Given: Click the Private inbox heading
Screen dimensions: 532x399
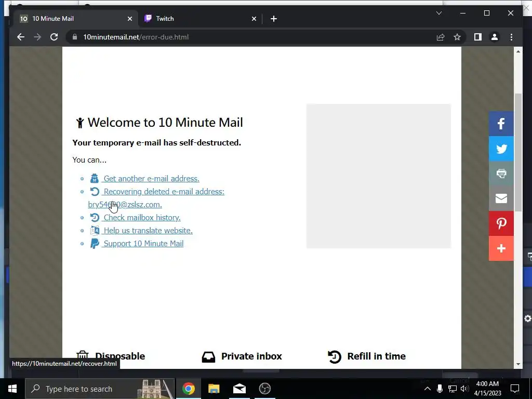Looking at the screenshot, I should pyautogui.click(x=251, y=356).
